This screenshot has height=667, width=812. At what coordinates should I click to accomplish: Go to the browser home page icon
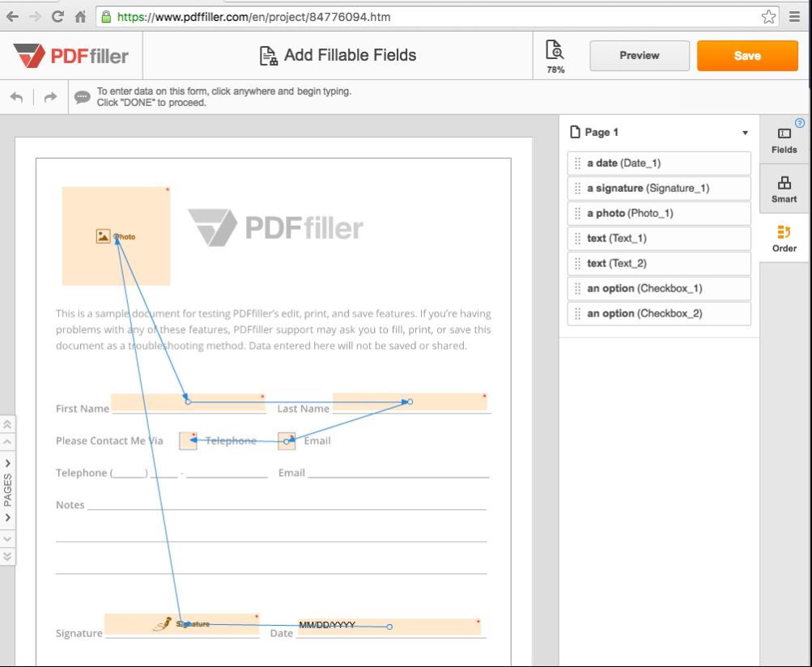point(80,17)
